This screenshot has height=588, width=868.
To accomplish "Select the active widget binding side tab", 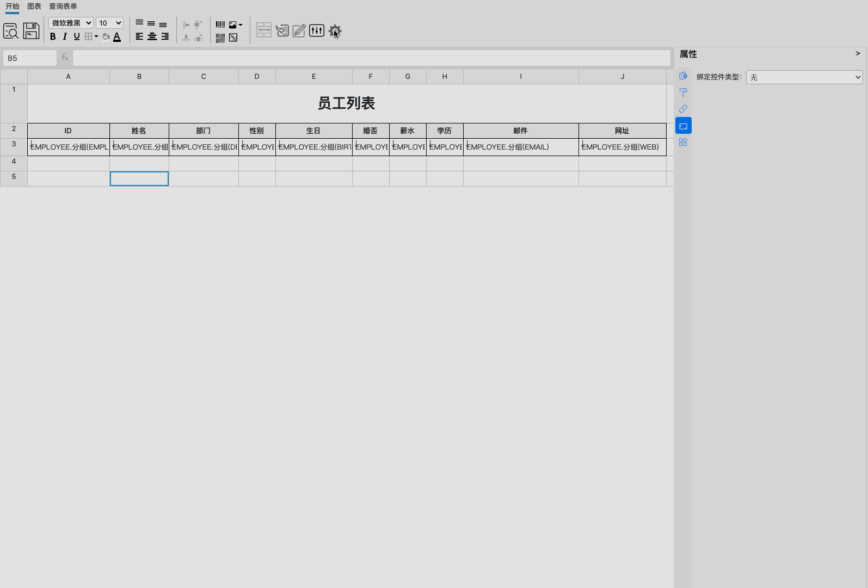I will point(684,126).
